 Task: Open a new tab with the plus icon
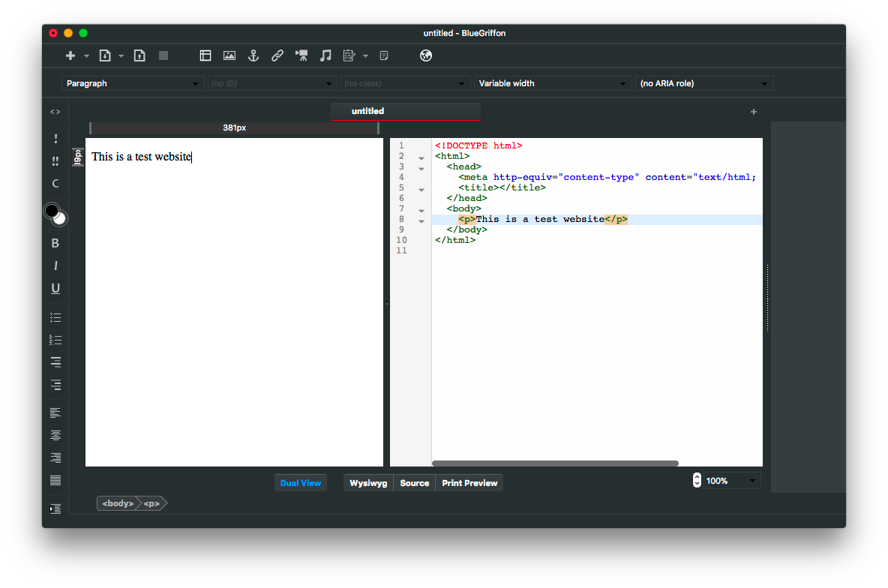click(x=753, y=112)
